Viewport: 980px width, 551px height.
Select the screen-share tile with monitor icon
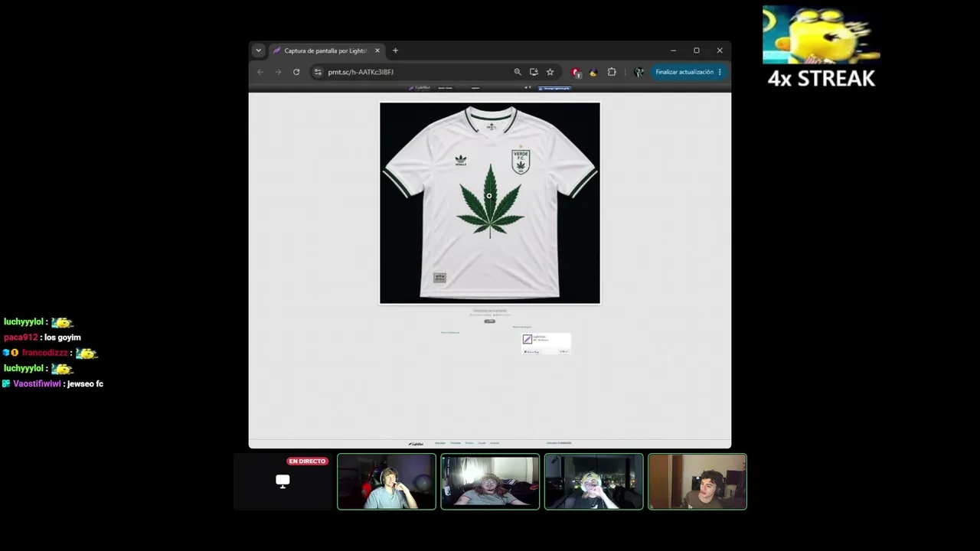283,481
